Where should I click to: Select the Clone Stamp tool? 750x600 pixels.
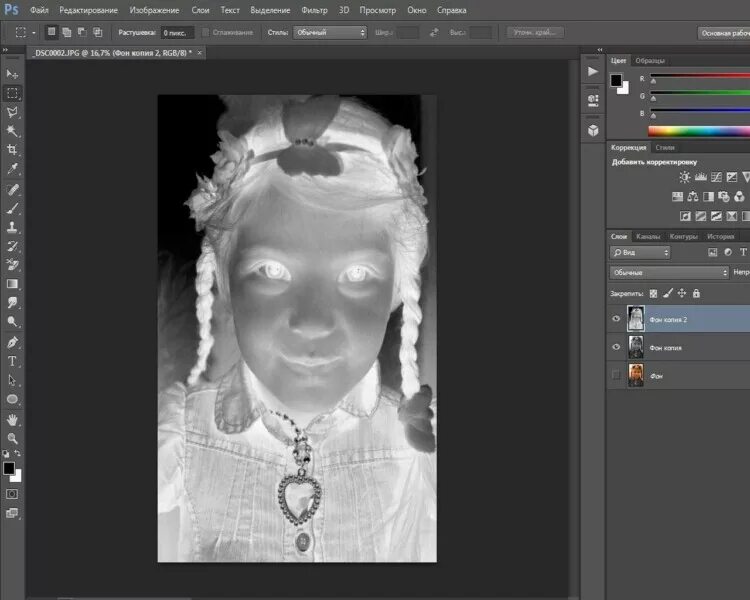(x=13, y=227)
